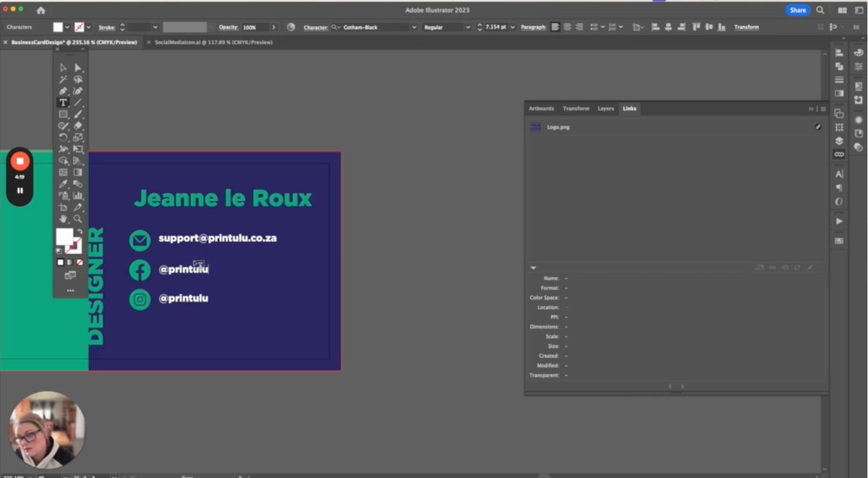
Task: Set color mode to None
Action: point(80,262)
